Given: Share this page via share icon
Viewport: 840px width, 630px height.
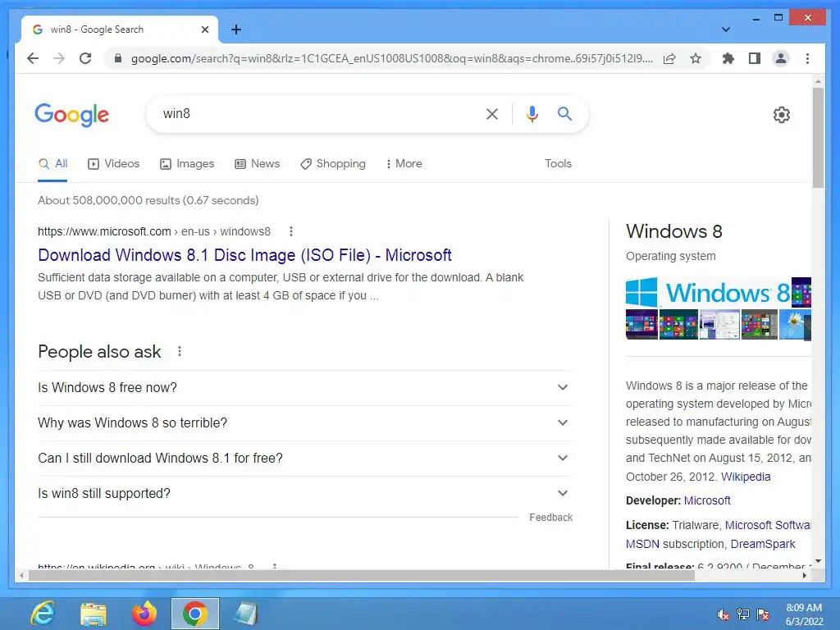Looking at the screenshot, I should coord(669,58).
